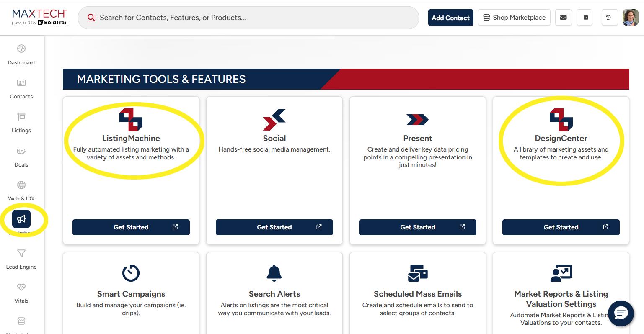The height and width of the screenshot is (334, 644).
Task: Open the mail envelope icon in header
Action: tap(564, 18)
